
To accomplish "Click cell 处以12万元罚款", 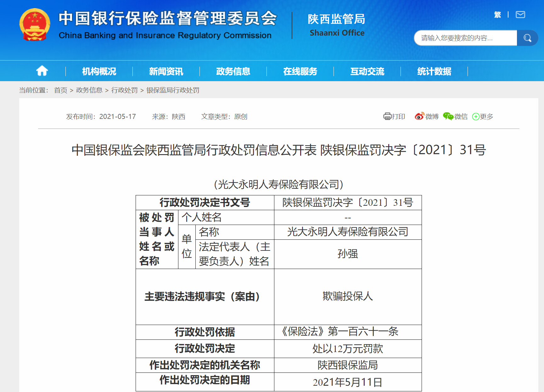I will pos(348,349).
